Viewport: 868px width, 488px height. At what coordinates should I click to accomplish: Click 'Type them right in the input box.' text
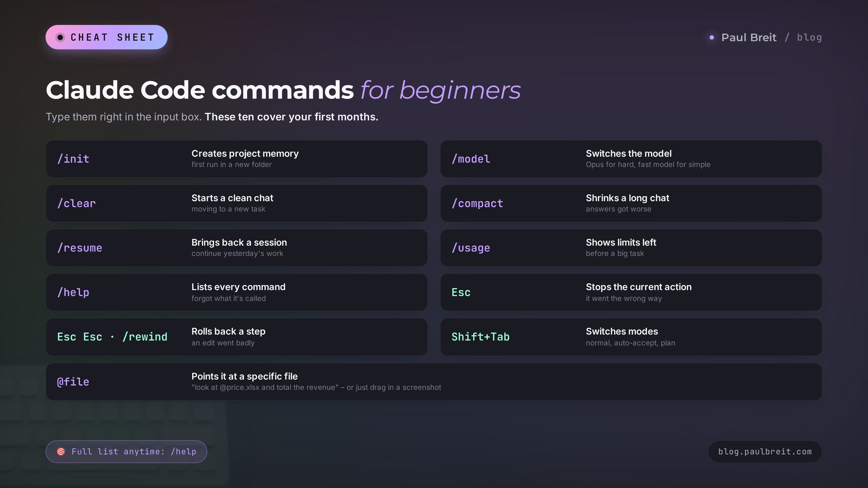tap(124, 117)
